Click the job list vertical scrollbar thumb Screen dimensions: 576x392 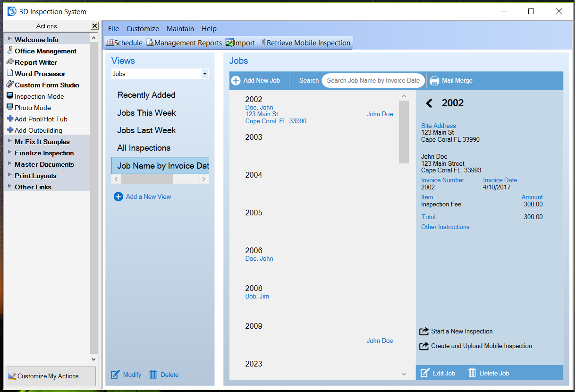[x=404, y=132]
